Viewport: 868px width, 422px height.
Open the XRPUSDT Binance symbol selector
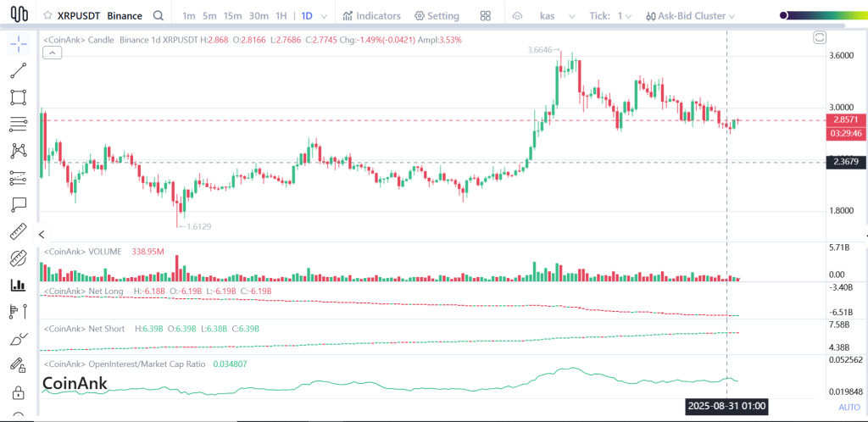102,15
